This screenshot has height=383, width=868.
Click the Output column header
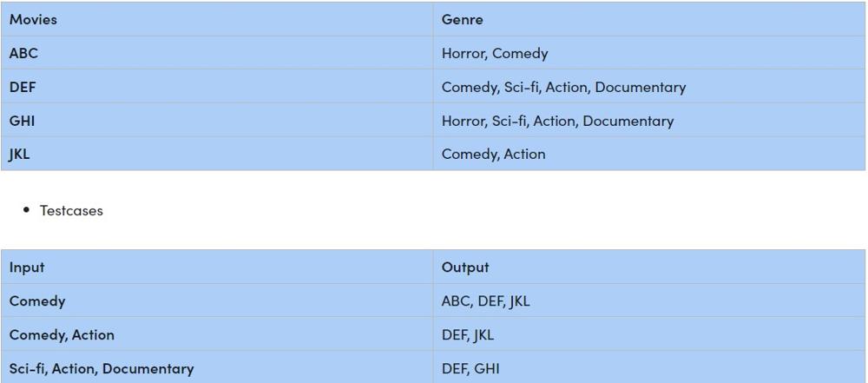pyautogui.click(x=648, y=267)
